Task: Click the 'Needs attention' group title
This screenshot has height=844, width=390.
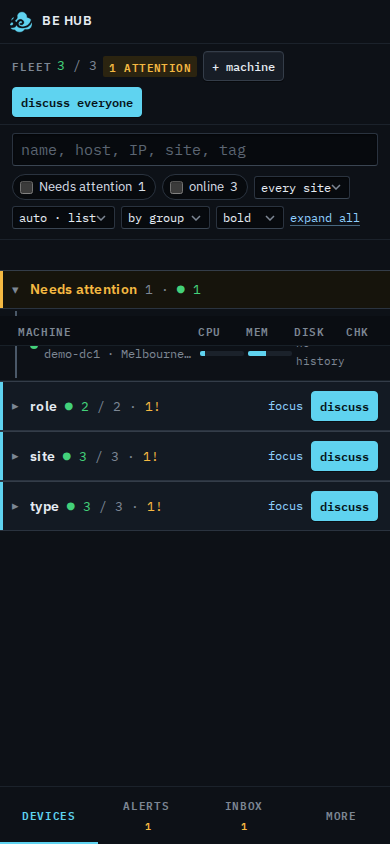Action: coord(83,290)
